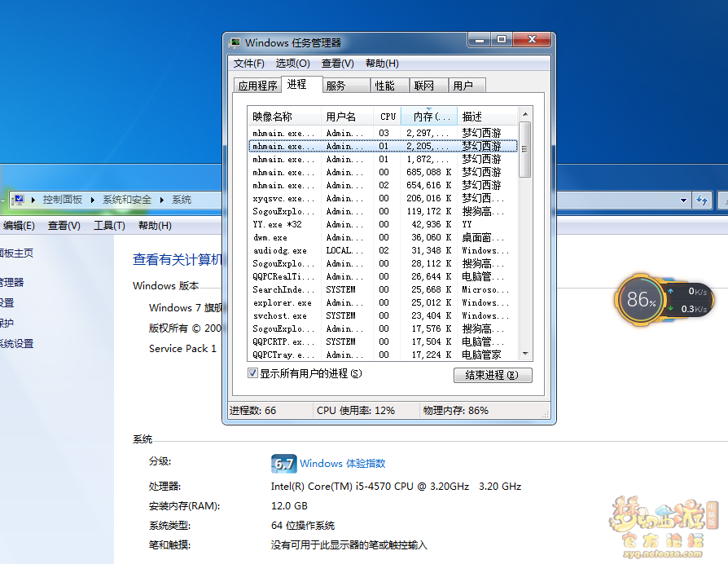Select the mhmain.exe row using 2,205 memory
Screen dimensions: 728x564
click(x=383, y=147)
